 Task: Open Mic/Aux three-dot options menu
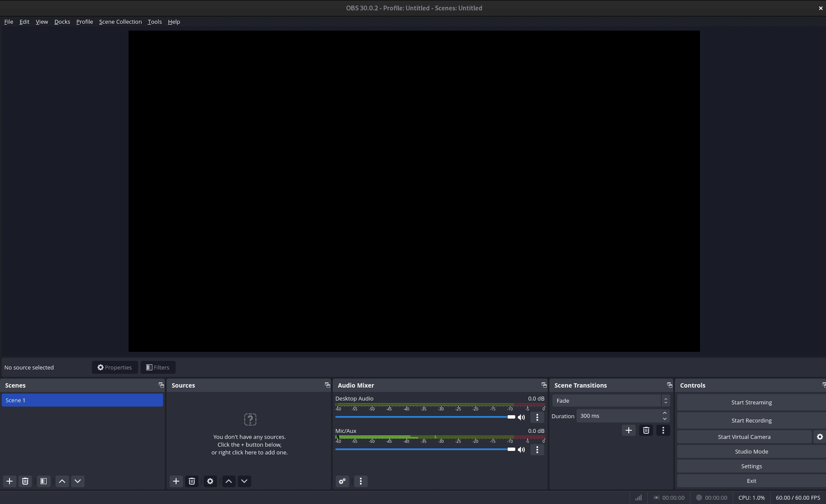pyautogui.click(x=537, y=450)
